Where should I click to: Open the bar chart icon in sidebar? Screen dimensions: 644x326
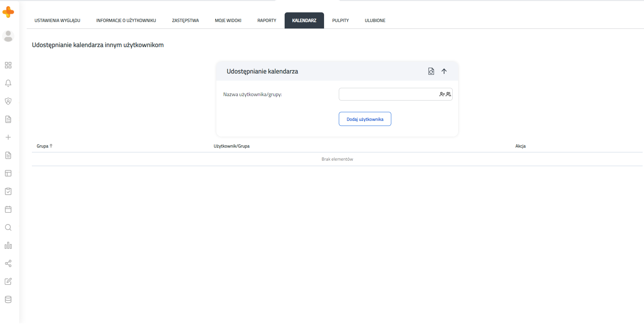8,245
